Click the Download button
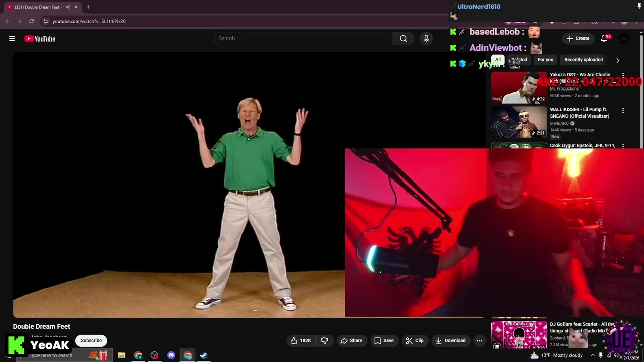The width and height of the screenshot is (644, 362). [451, 341]
